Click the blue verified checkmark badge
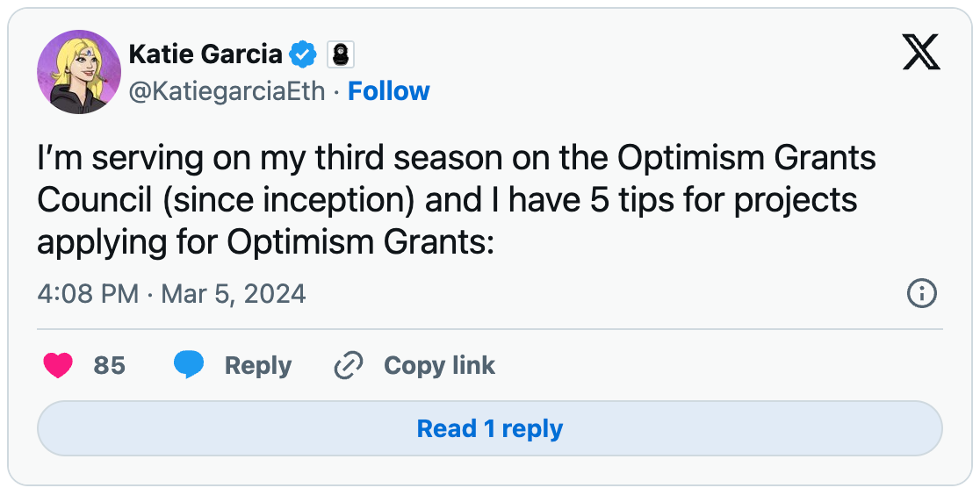This screenshot has width=980, height=495. pyautogui.click(x=303, y=55)
